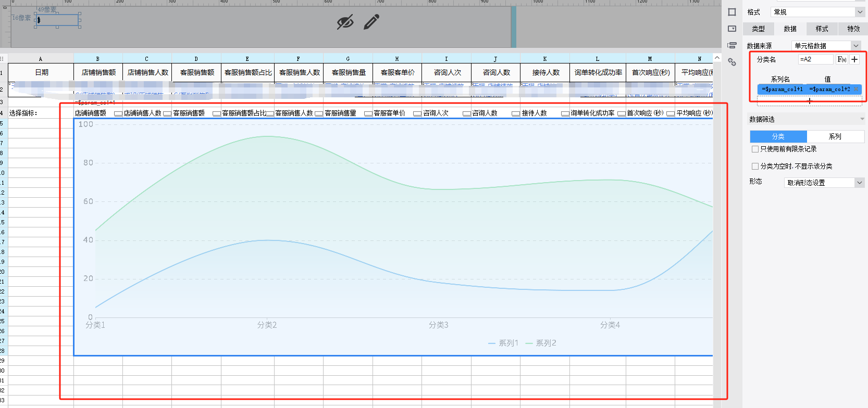Select column header L
This screenshot has height=408, width=868.
click(x=598, y=59)
